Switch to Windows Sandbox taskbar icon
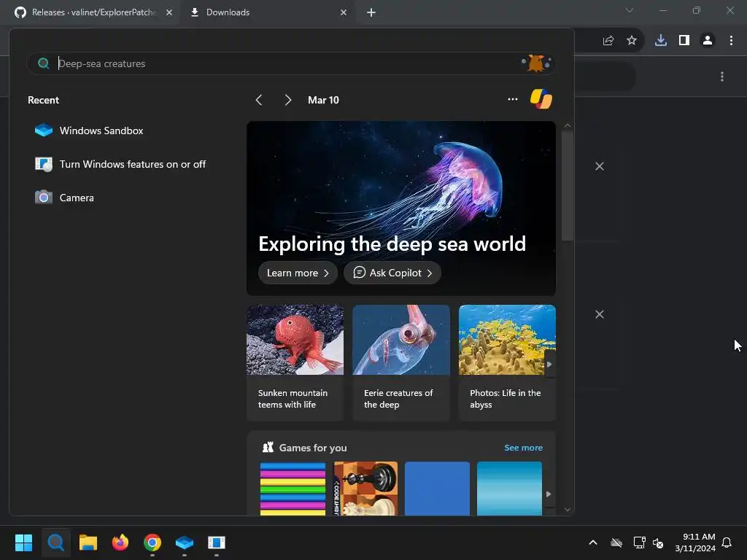This screenshot has height=560, width=747. click(185, 542)
